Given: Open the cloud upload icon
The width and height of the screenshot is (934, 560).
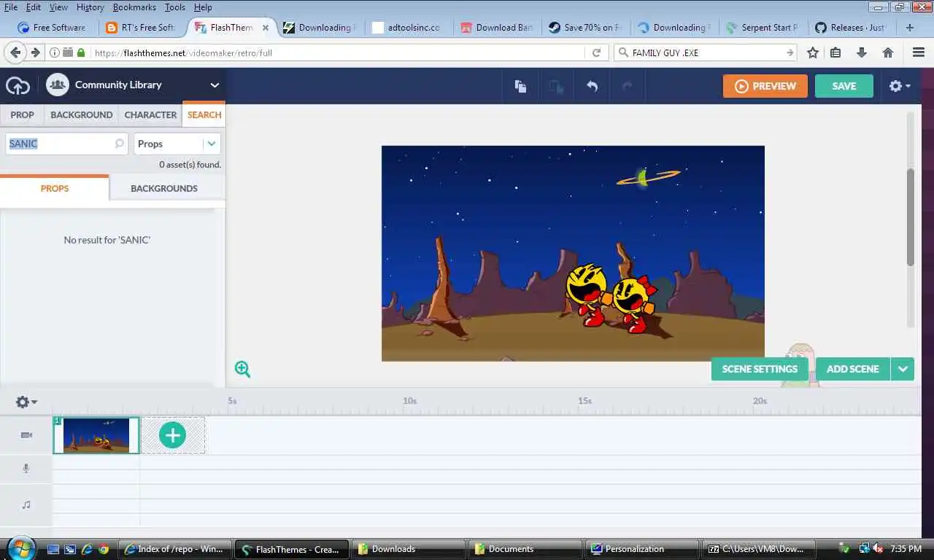Looking at the screenshot, I should pyautogui.click(x=18, y=85).
